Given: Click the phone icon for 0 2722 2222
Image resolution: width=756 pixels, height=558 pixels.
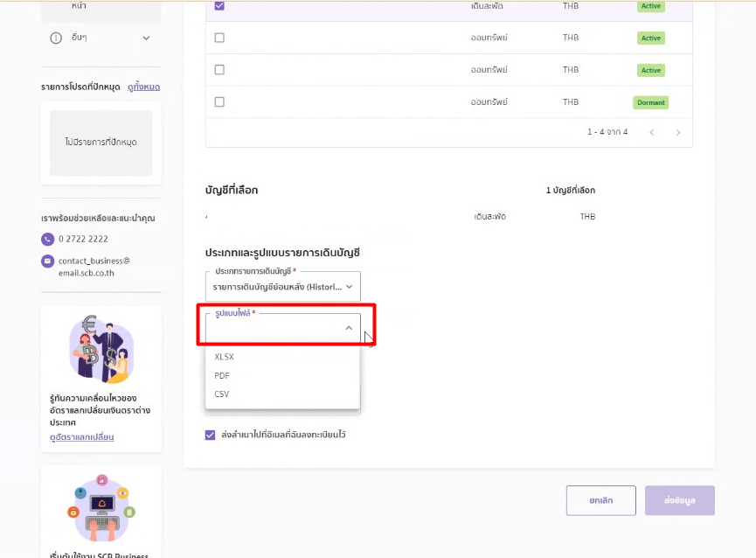Looking at the screenshot, I should click(47, 239).
